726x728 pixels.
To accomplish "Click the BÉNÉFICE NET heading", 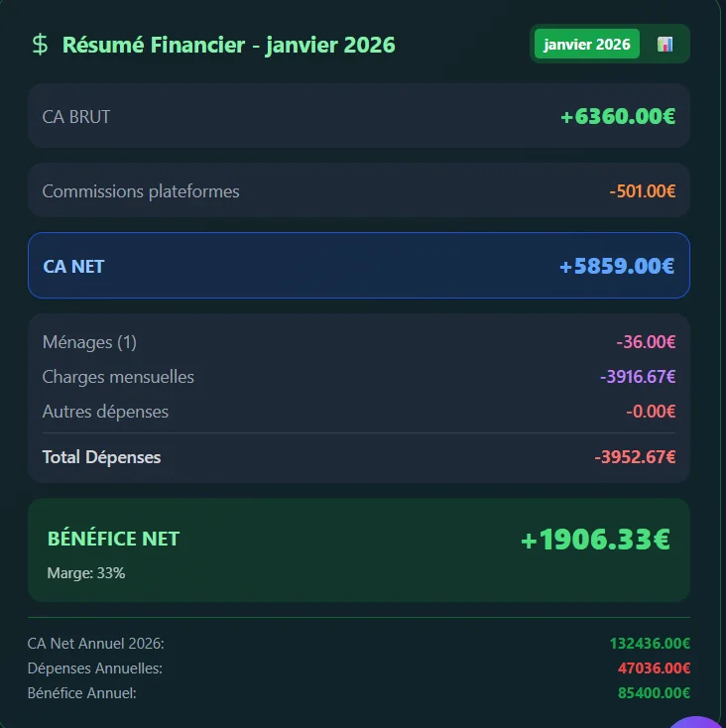I will [113, 539].
